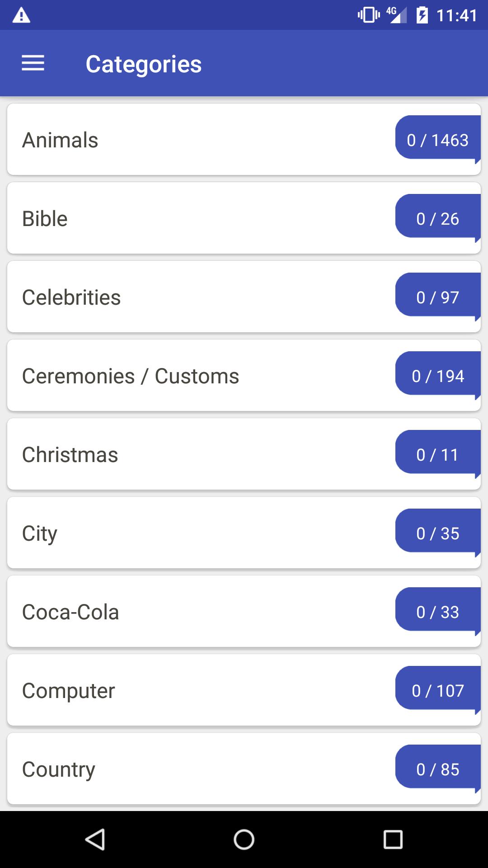Tap the 0 / 1463 Animals counter badge

pyautogui.click(x=437, y=140)
